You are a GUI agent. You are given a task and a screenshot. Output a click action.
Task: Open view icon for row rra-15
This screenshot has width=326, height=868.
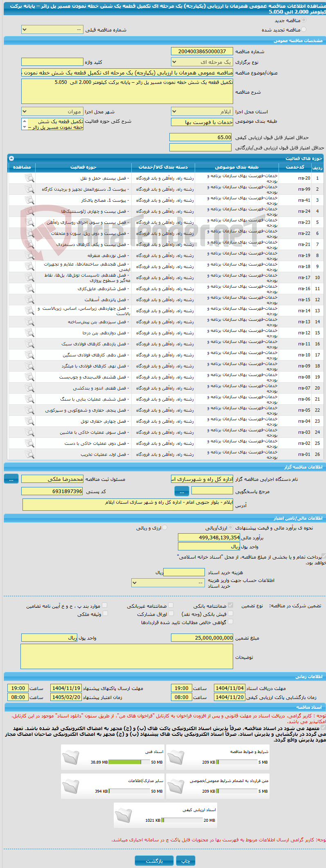coord(29,300)
